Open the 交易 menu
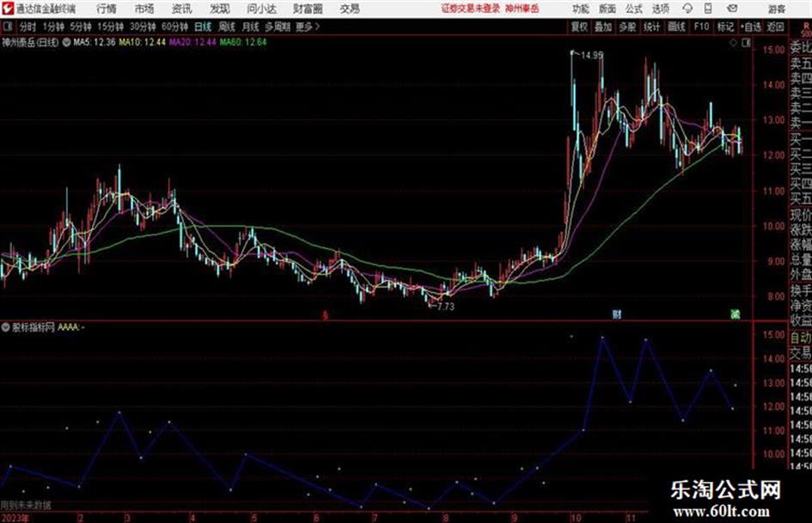This screenshot has width=812, height=523. pos(350,9)
